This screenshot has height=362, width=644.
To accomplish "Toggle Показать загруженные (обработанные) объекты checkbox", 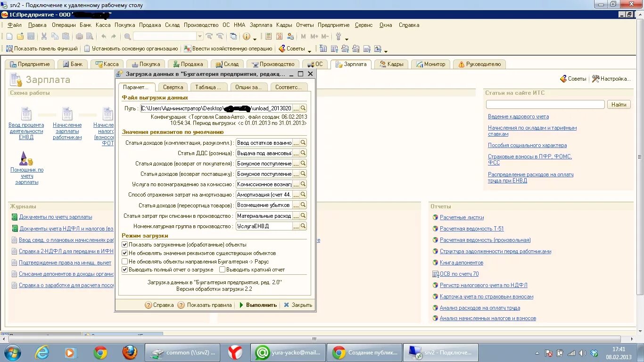I will coord(125,245).
